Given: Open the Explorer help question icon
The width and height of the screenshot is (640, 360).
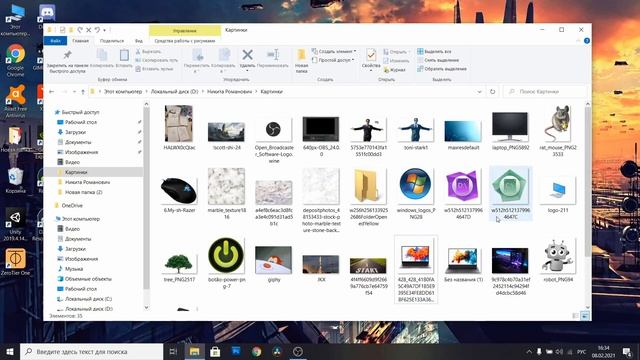Looking at the screenshot, I should point(587,41).
